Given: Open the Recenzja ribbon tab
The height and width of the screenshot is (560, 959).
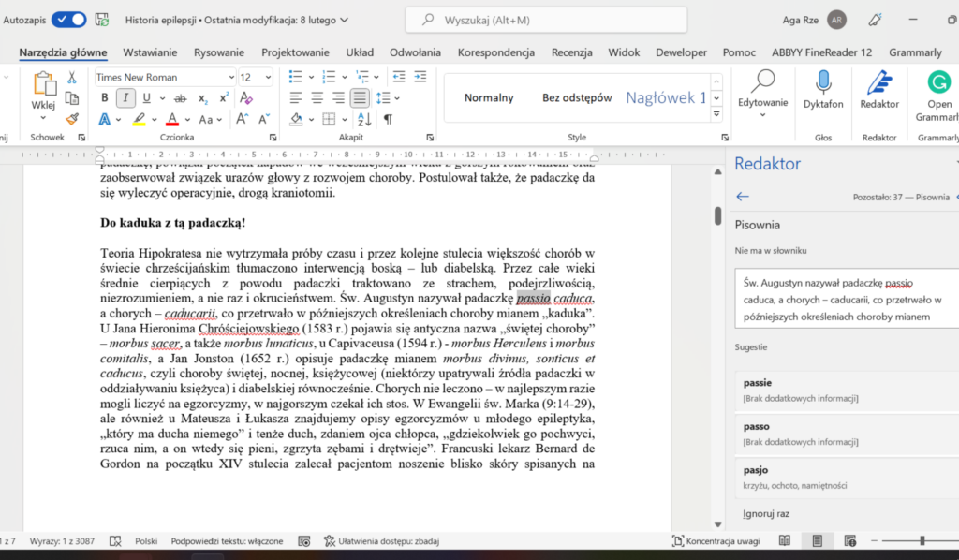Looking at the screenshot, I should pyautogui.click(x=571, y=52).
